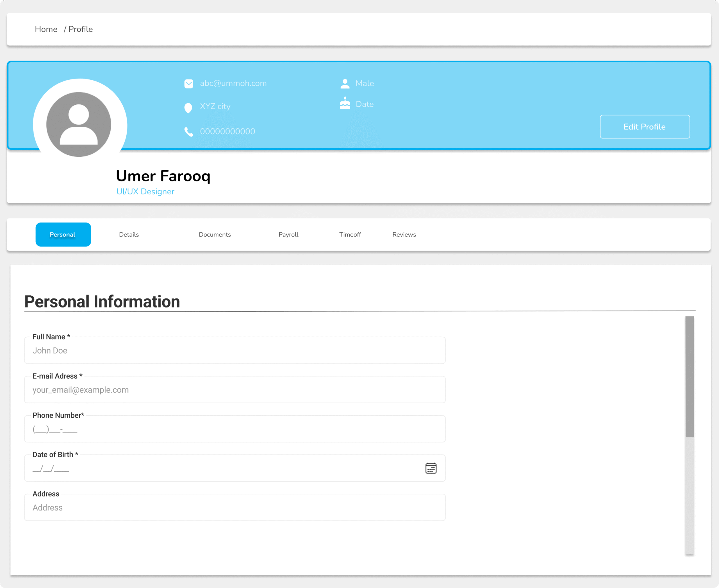Go to Home breadcrumb link

pos(46,29)
